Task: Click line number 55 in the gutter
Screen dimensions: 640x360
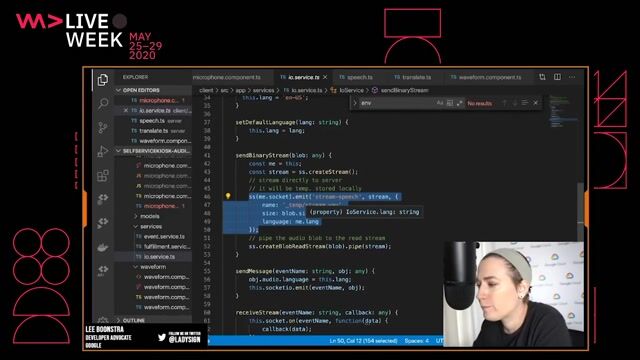Action: (x=207, y=271)
